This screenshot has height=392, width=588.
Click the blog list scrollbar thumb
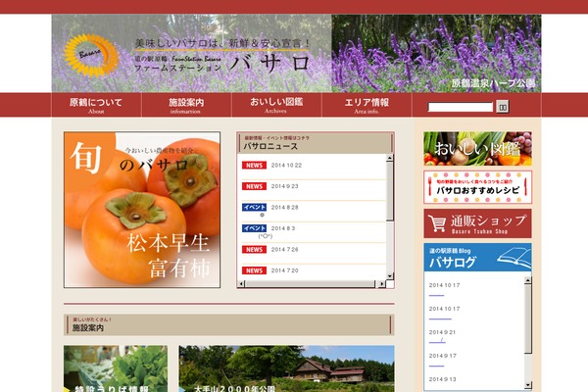(x=528, y=318)
